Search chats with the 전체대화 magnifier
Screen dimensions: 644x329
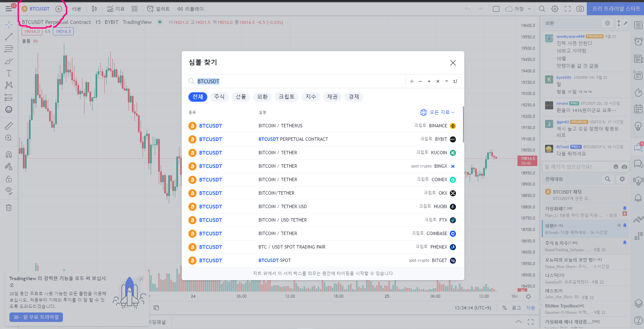tap(608, 179)
